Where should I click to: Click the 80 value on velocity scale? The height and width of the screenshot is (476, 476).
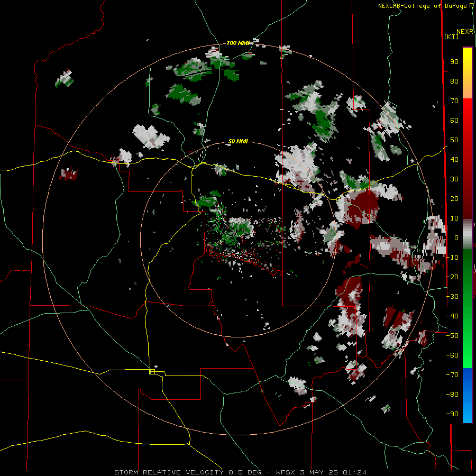point(454,81)
